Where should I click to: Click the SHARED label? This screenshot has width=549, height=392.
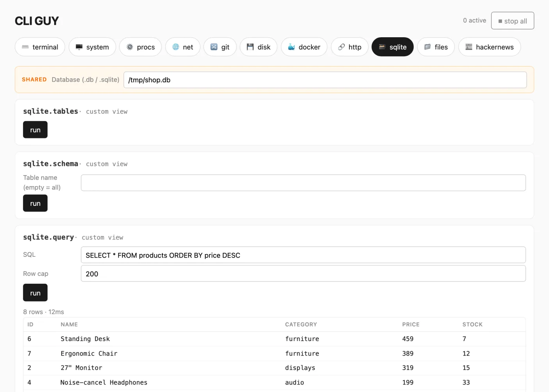(34, 80)
